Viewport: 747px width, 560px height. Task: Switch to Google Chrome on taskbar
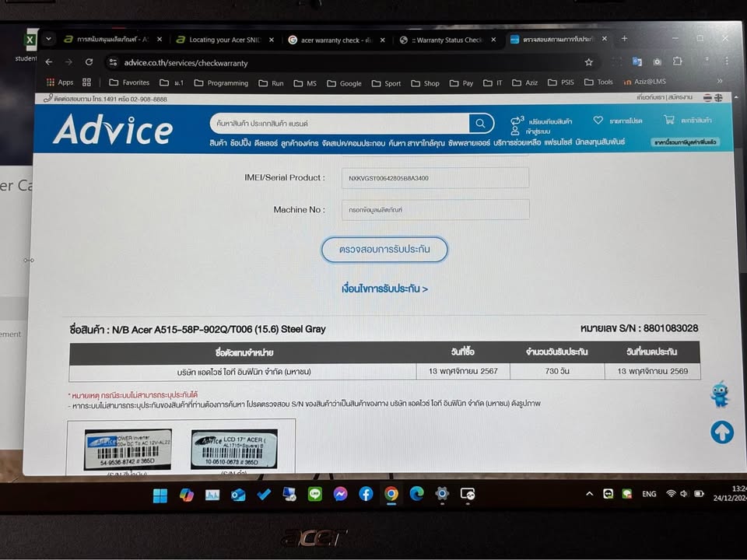(391, 495)
